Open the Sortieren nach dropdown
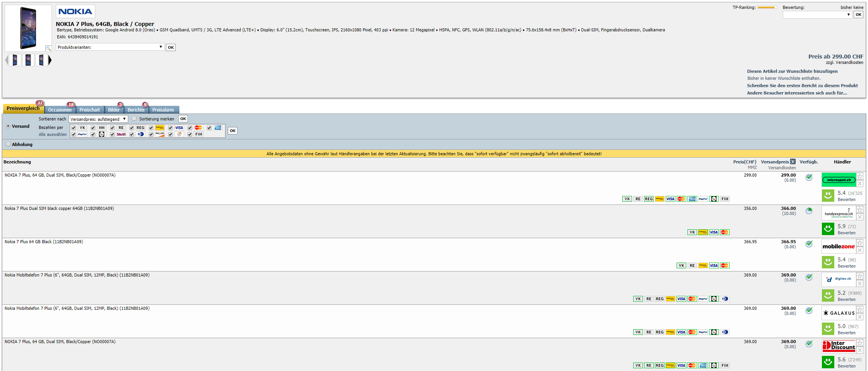Screen dimensions: 868x371 pos(98,119)
